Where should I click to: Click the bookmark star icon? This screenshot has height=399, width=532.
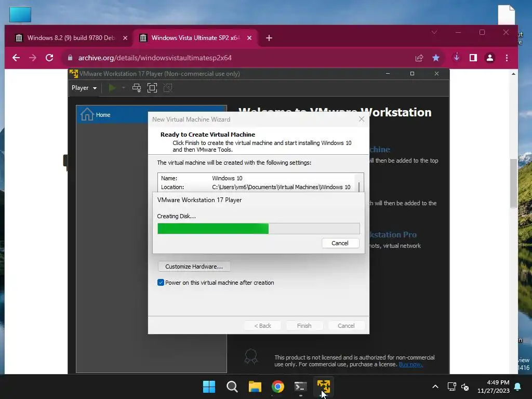pos(436,58)
